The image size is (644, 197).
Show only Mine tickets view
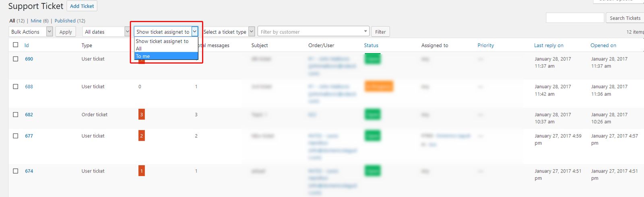click(36, 21)
